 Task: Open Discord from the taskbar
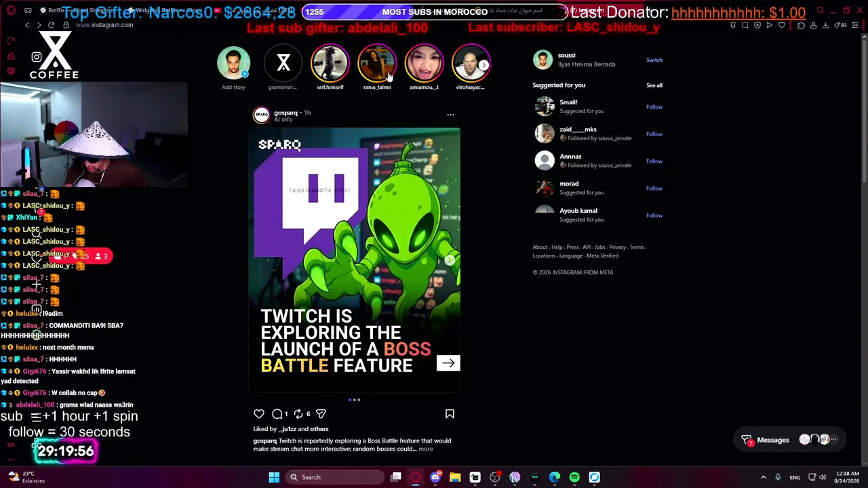click(x=435, y=477)
